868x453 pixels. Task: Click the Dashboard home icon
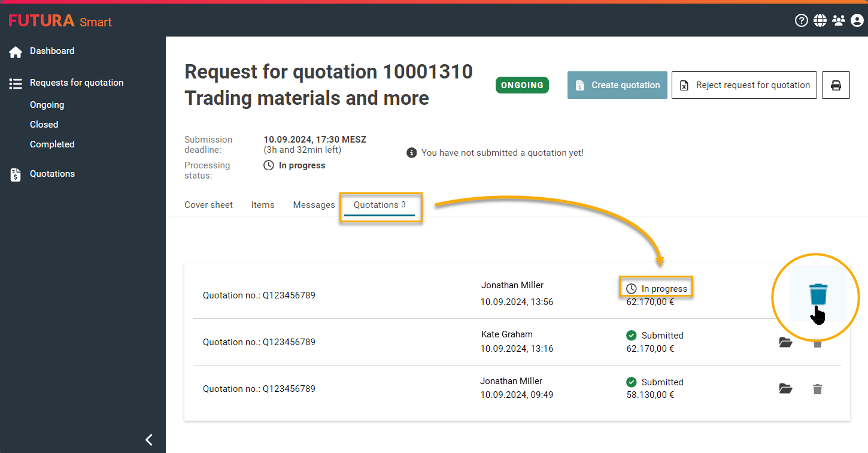(x=16, y=52)
